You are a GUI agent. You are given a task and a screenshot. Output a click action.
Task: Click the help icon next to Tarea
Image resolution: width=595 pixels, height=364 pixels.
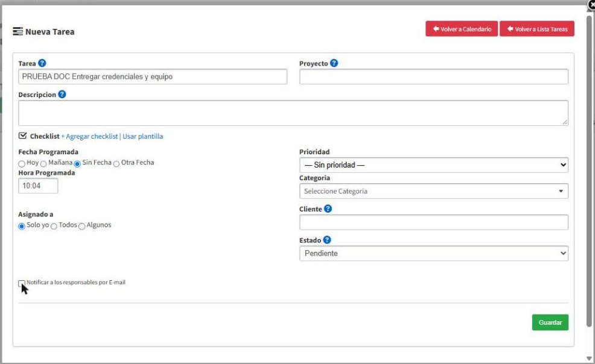tap(42, 63)
